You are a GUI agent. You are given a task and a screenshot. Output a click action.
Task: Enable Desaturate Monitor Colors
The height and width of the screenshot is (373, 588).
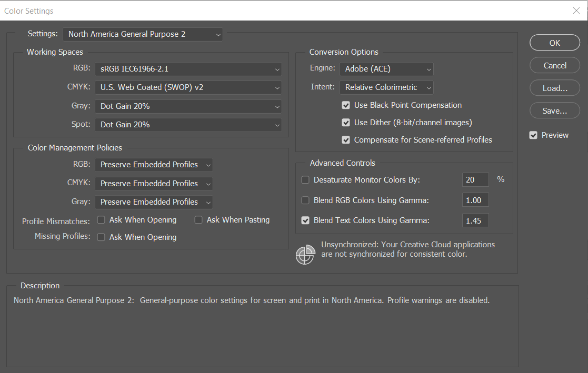(305, 179)
